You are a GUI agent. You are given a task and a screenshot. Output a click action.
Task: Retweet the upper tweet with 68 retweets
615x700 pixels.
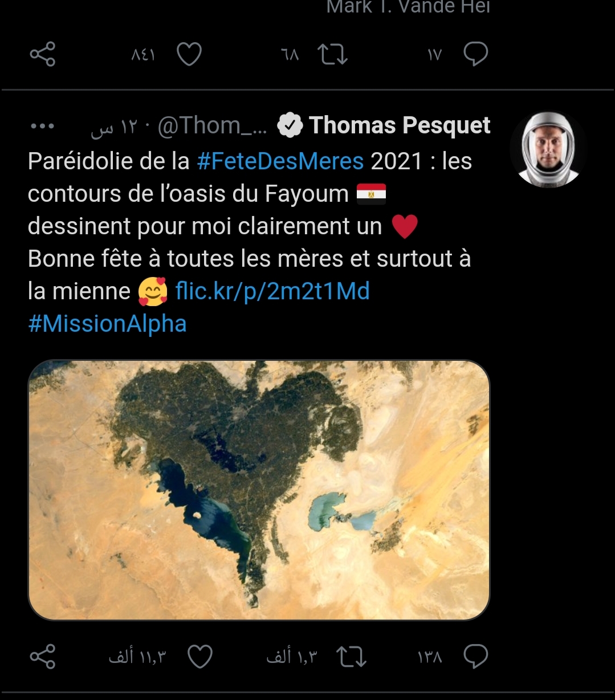(332, 55)
